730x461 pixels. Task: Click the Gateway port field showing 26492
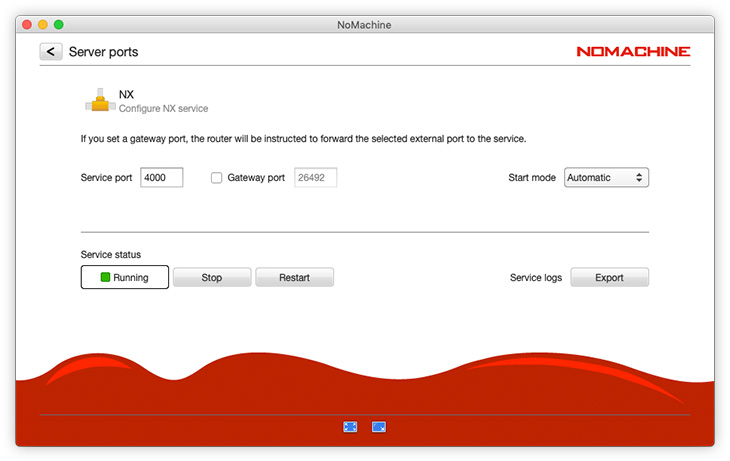315,178
